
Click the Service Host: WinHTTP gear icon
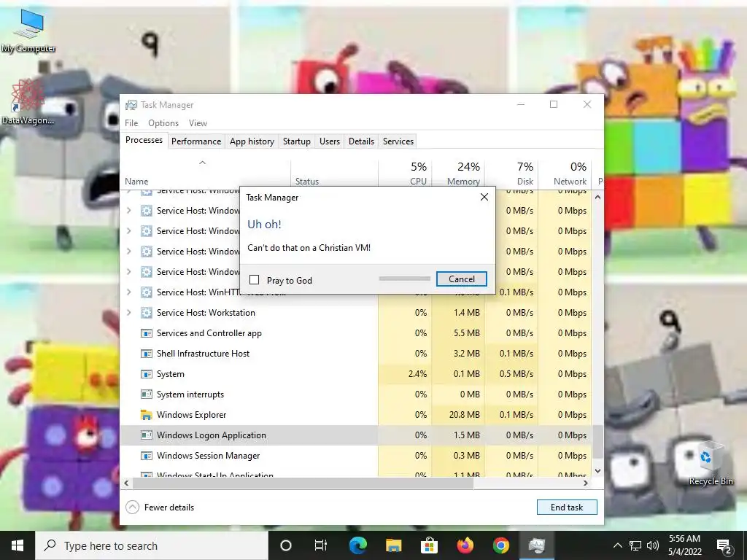146,292
